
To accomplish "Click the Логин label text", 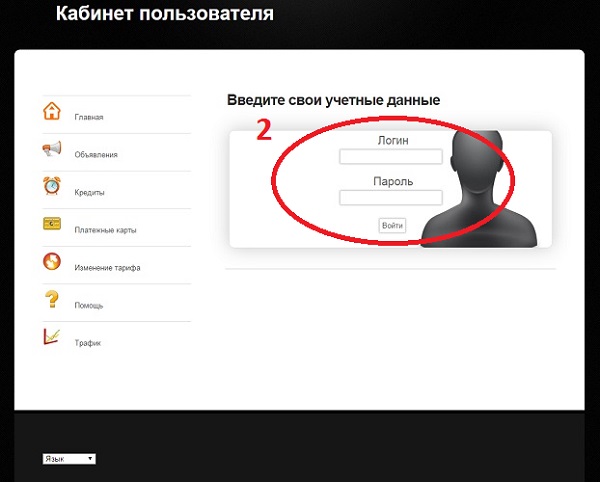I will click(x=393, y=140).
